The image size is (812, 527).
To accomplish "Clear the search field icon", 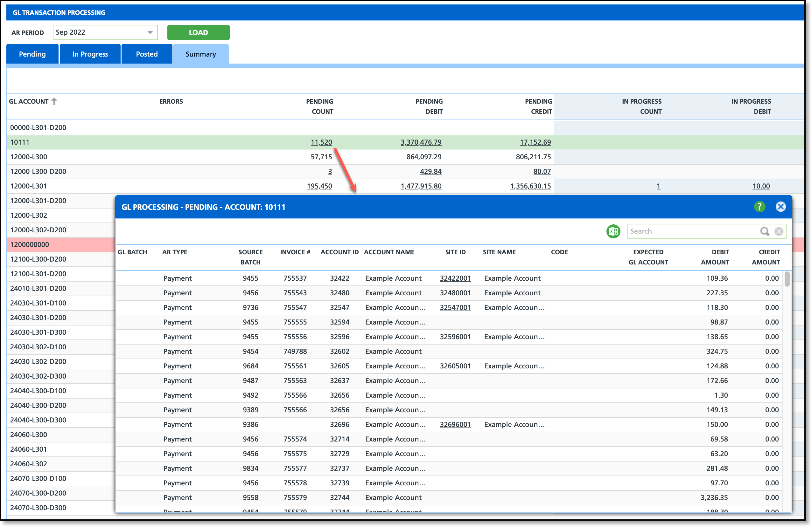I will coord(779,231).
